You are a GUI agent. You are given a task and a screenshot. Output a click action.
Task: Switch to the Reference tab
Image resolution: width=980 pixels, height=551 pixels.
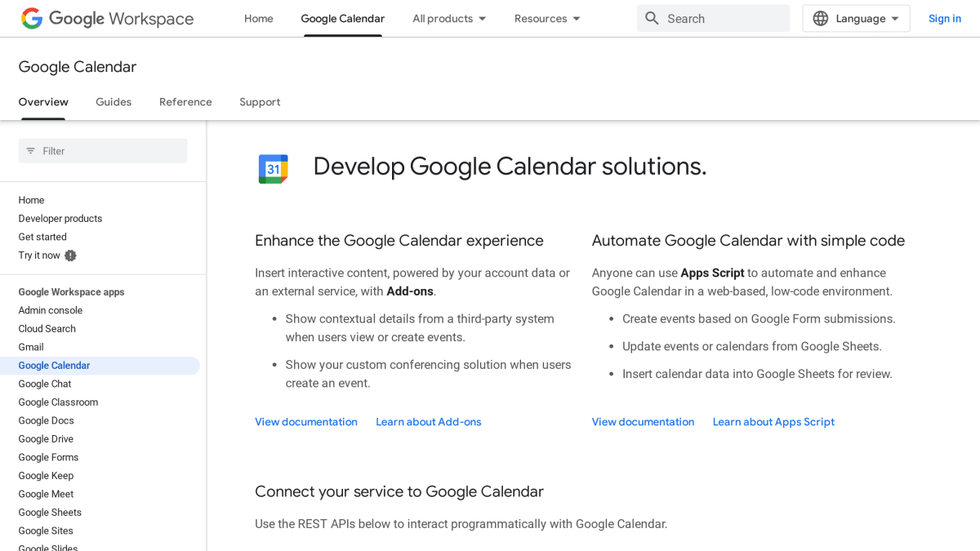[185, 102]
